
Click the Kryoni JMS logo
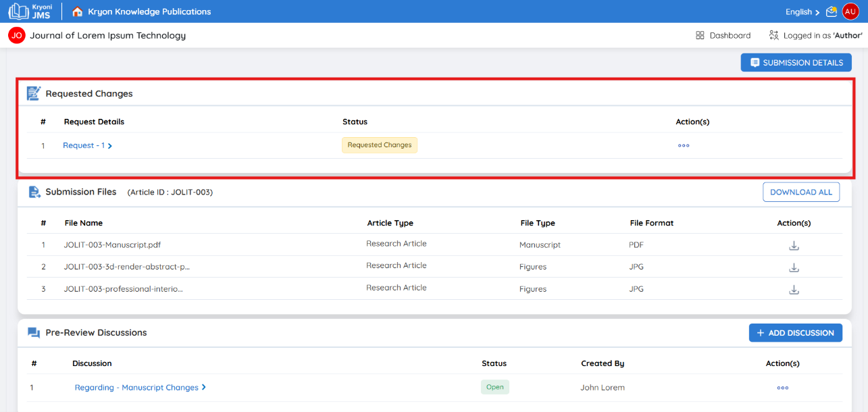coord(30,11)
